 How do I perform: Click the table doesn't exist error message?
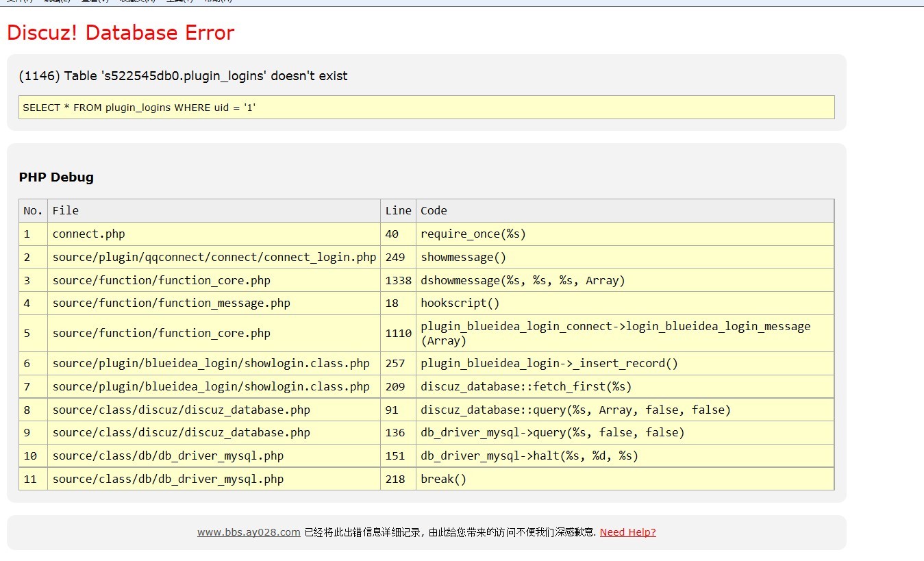coord(183,76)
